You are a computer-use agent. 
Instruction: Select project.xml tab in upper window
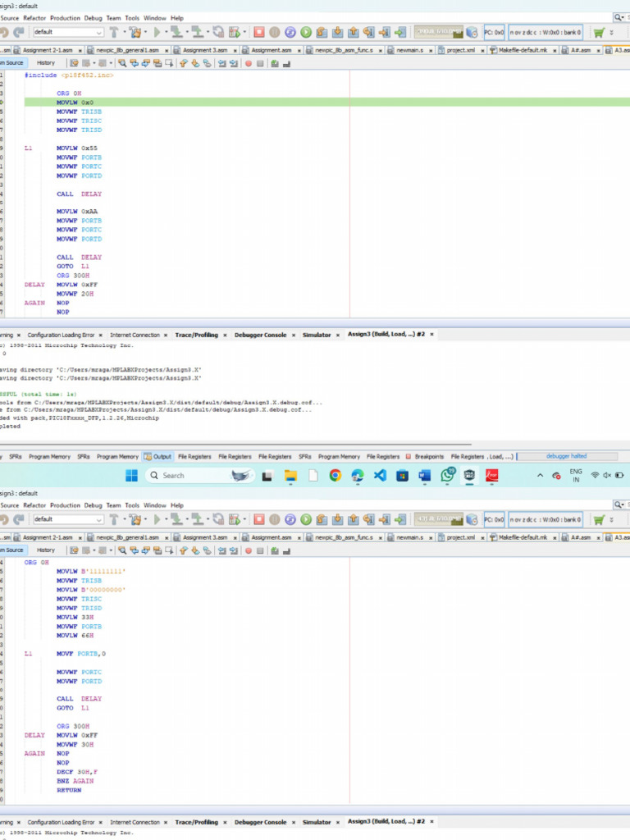click(x=461, y=50)
